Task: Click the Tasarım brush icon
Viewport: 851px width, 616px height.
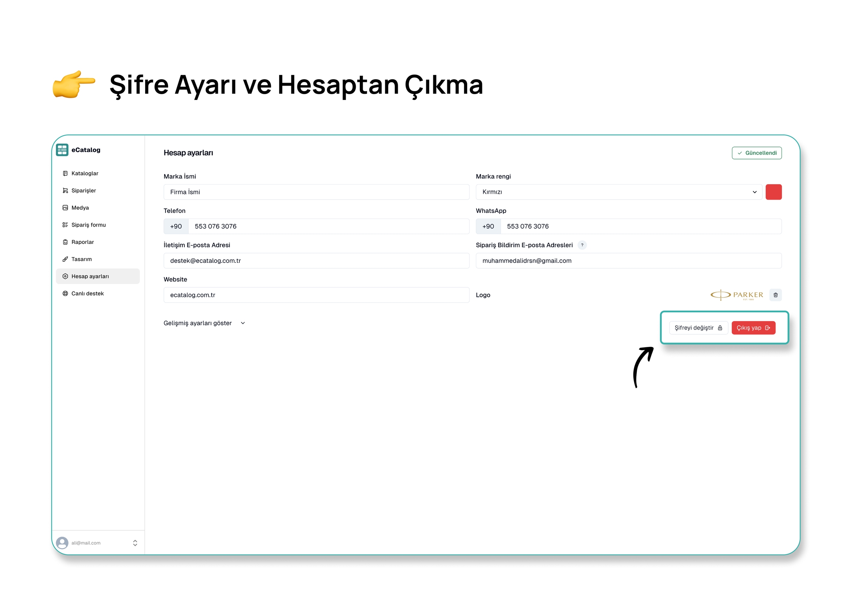Action: [x=65, y=260]
